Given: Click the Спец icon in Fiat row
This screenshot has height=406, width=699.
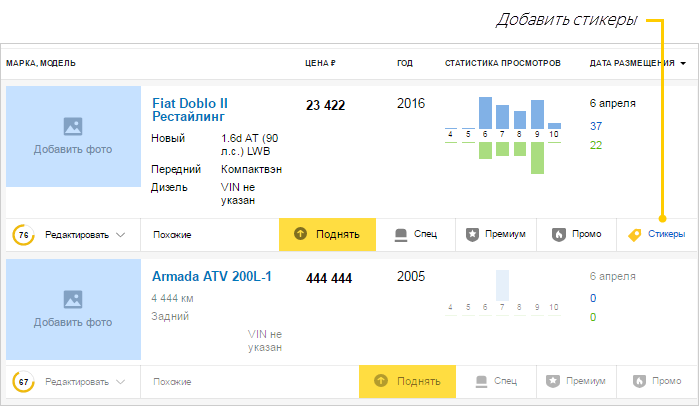Looking at the screenshot, I should [x=401, y=235].
